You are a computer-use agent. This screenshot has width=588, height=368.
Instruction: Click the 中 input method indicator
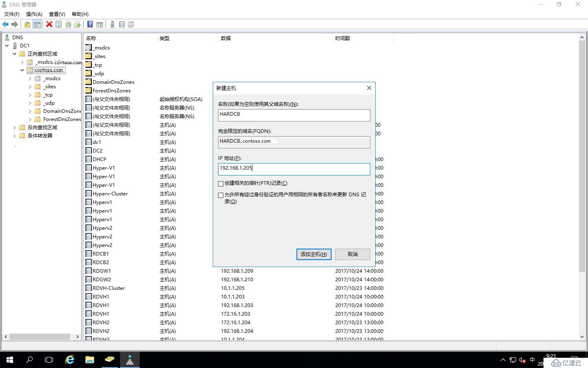tap(532, 360)
